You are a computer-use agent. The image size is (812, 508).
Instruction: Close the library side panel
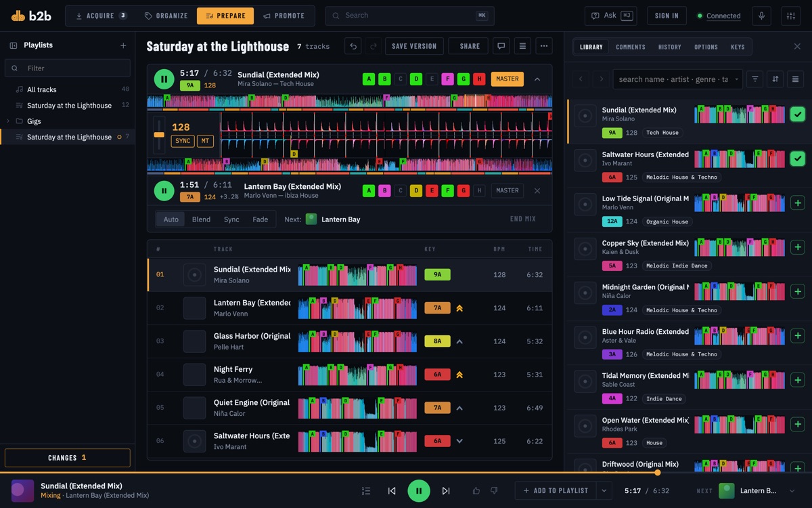pos(797,46)
